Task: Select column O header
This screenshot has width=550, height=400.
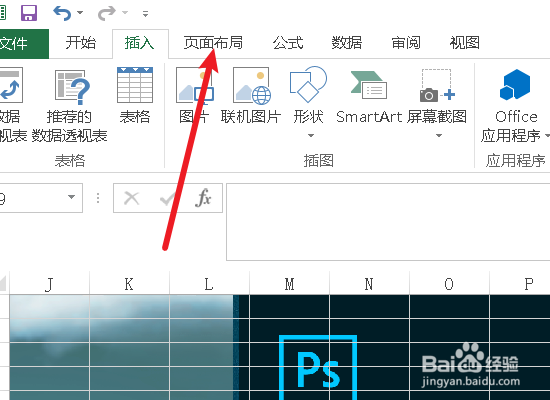Action: point(449,284)
